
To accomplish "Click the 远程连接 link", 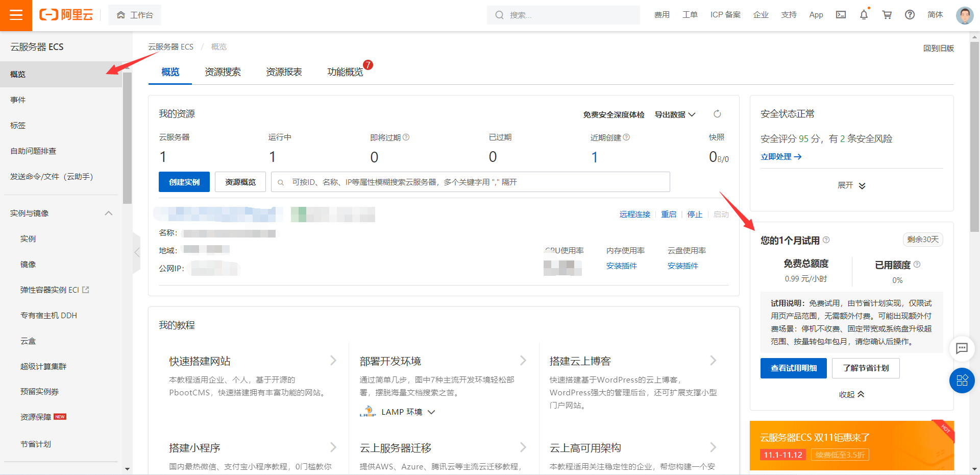I will click(635, 215).
